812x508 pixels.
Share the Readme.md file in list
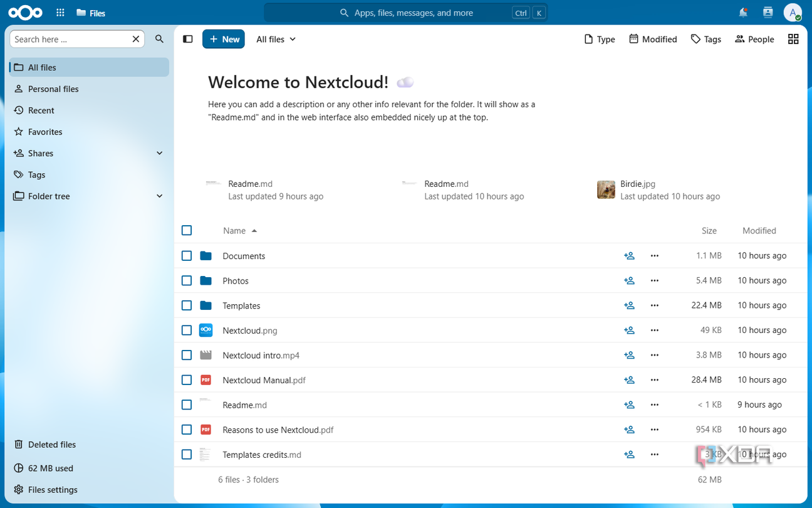(629, 405)
